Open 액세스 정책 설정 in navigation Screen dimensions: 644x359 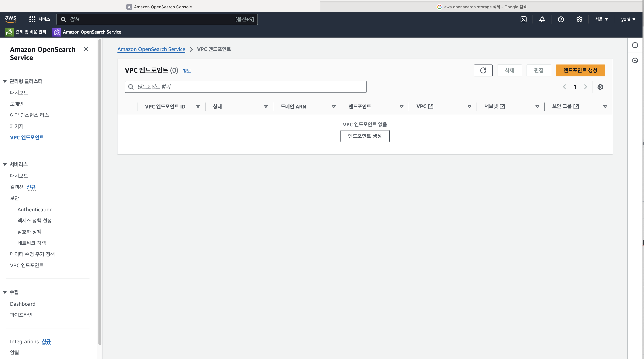(34, 221)
